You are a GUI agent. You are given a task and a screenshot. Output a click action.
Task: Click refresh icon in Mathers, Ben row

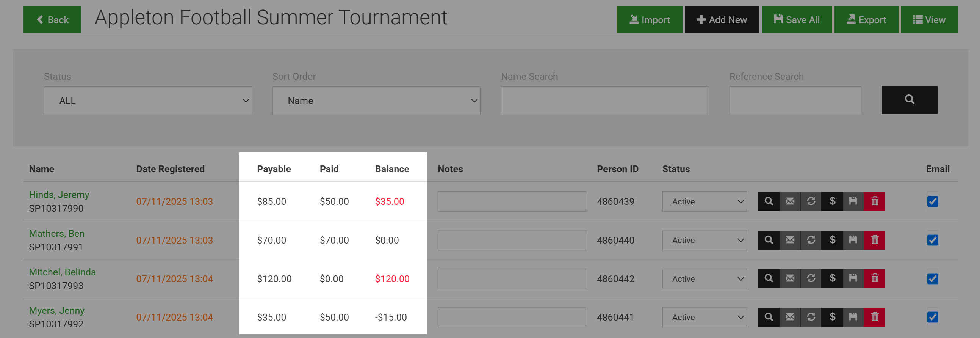coord(811,240)
